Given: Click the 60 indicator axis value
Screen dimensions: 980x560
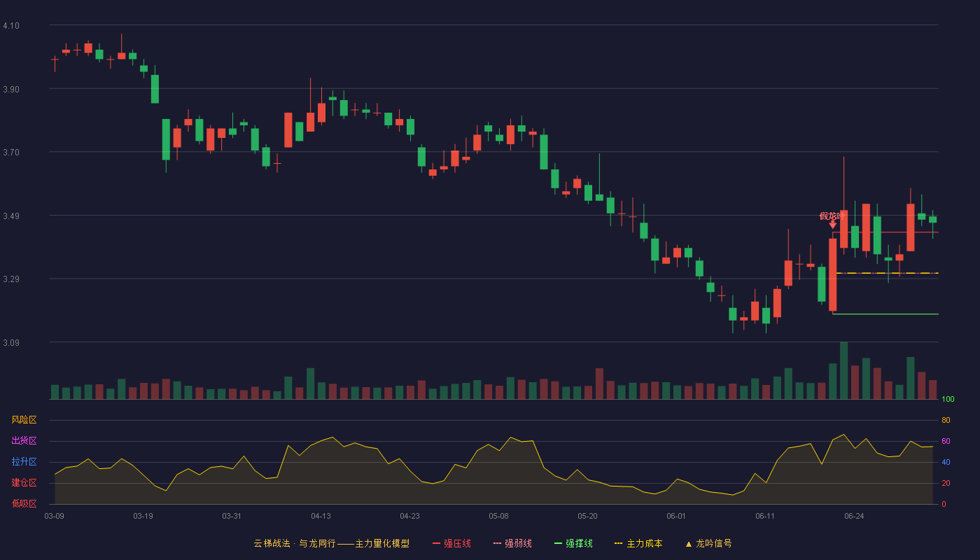Looking at the screenshot, I should (946, 441).
